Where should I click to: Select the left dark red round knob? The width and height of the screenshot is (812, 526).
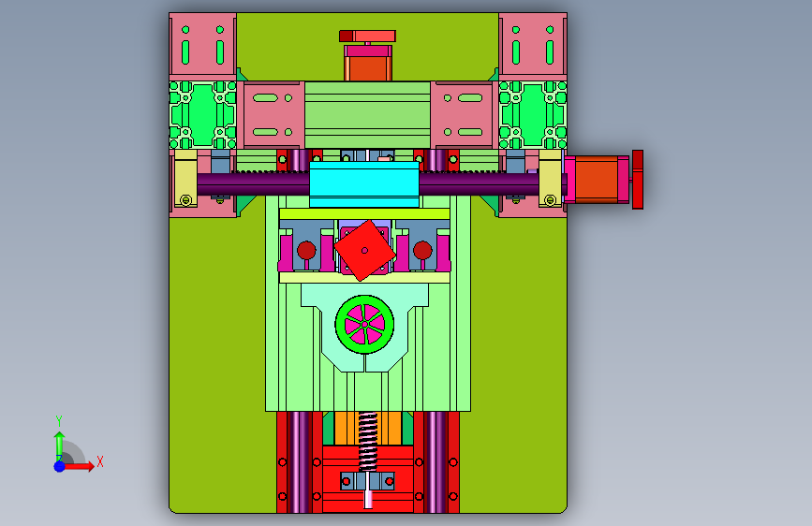[306, 251]
